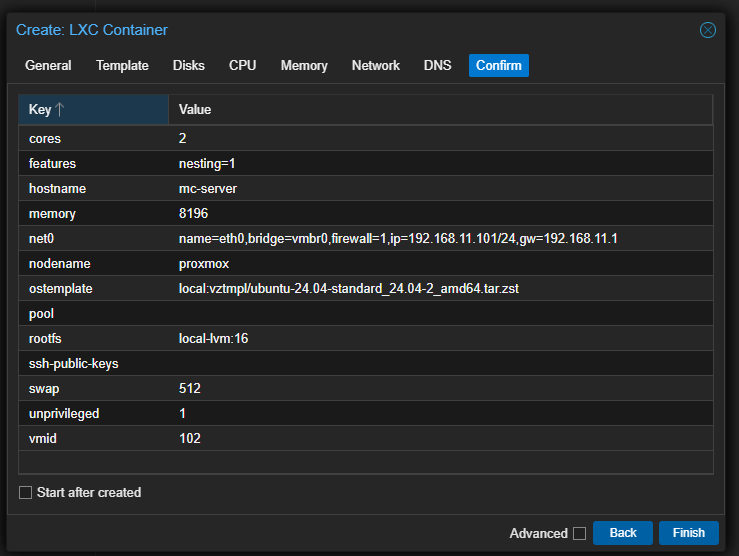Select the CPU tab

[x=242, y=66]
